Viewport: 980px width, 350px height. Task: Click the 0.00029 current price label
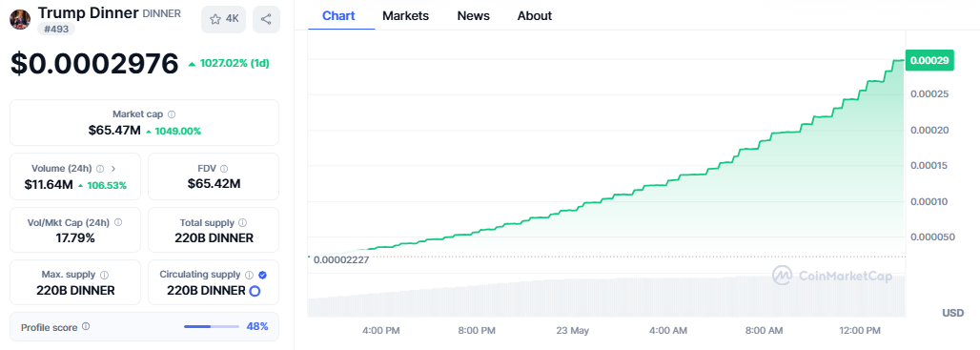pyautogui.click(x=929, y=61)
